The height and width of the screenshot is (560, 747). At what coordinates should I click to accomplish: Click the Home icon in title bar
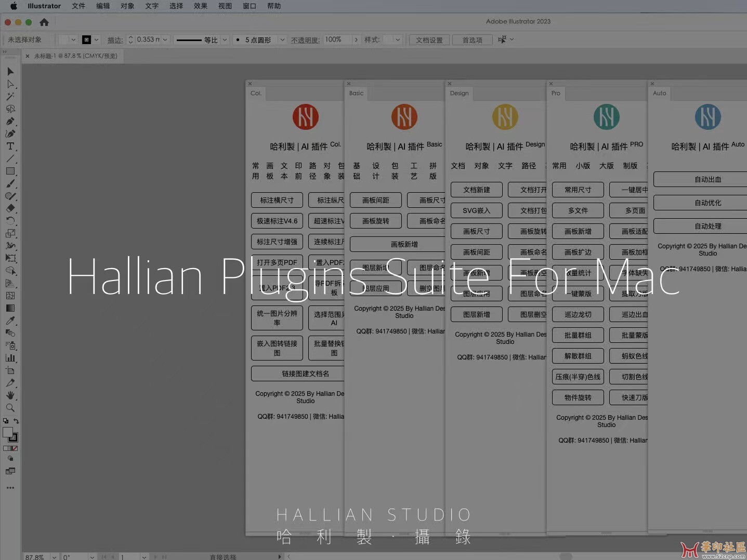(x=44, y=22)
